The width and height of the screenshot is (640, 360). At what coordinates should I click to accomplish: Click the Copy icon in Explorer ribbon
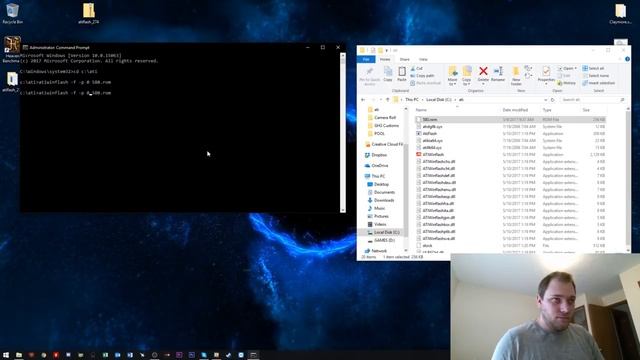[x=388, y=74]
